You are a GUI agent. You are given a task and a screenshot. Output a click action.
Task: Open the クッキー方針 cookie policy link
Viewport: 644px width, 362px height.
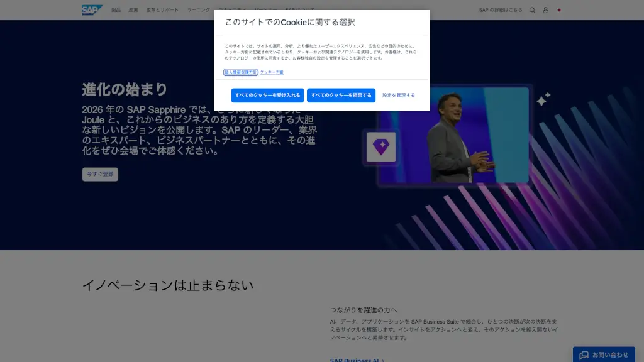272,73
